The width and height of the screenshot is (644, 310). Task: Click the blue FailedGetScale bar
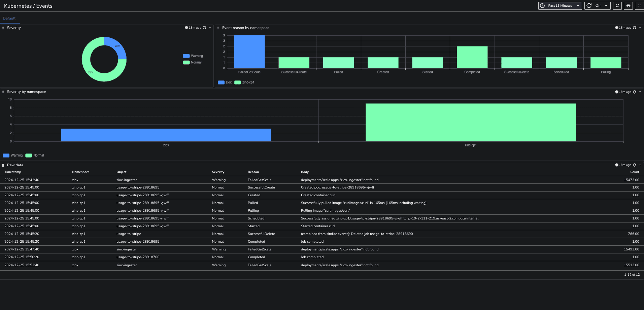point(249,52)
